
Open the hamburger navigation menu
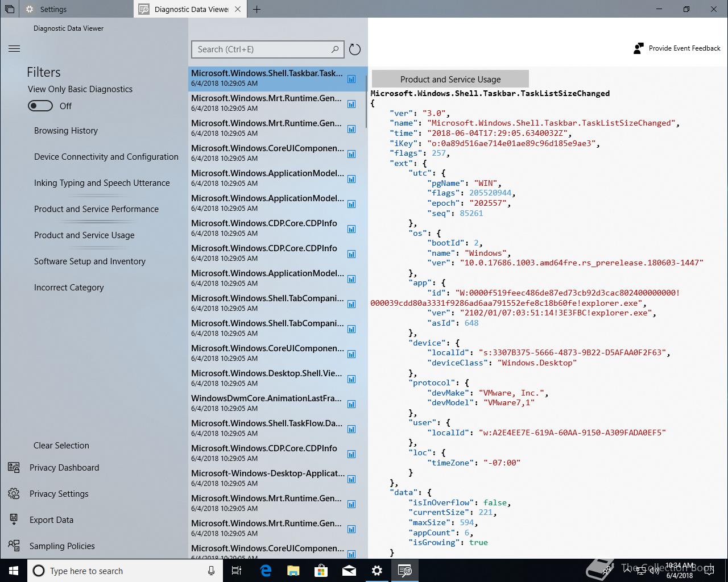[14, 49]
